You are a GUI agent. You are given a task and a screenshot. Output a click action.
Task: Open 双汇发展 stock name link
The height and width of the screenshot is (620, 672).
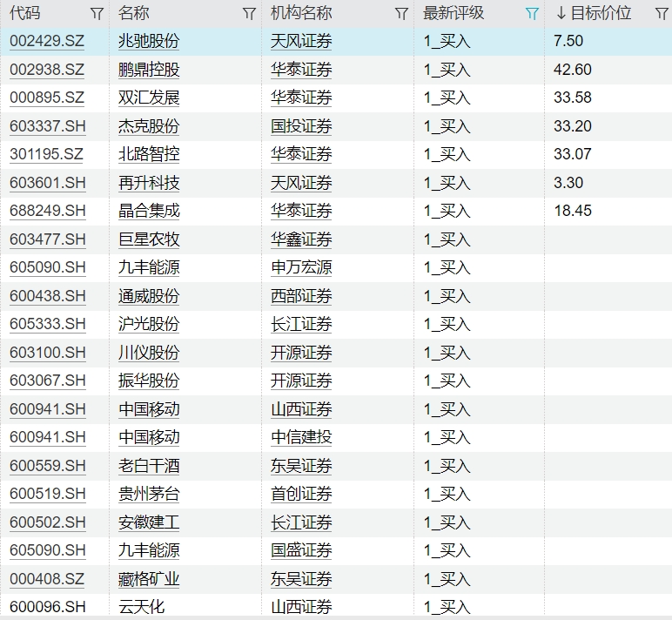click(x=149, y=98)
